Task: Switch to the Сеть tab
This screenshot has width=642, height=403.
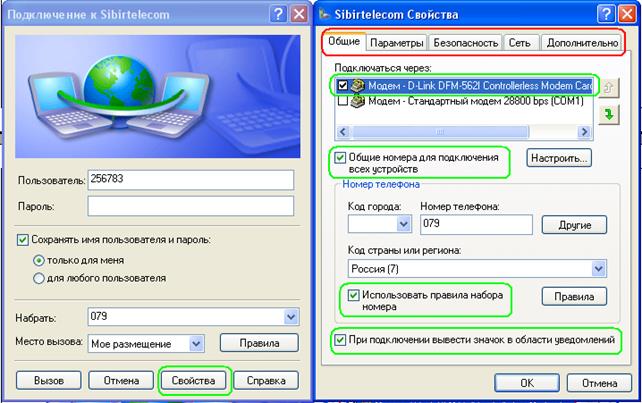Action: pos(520,43)
